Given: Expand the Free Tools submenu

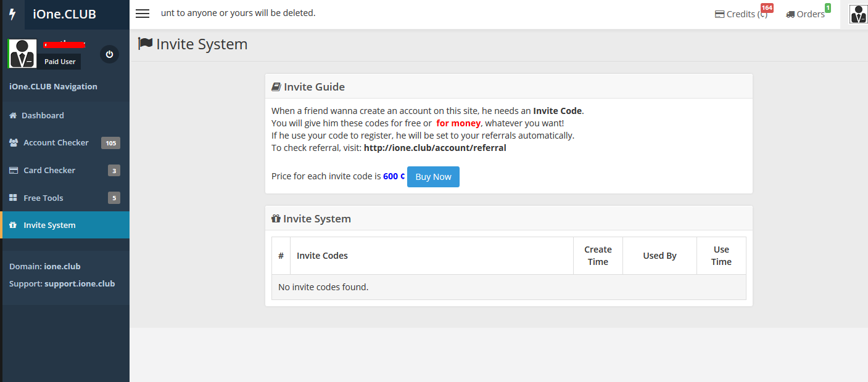Looking at the screenshot, I should click(43, 197).
